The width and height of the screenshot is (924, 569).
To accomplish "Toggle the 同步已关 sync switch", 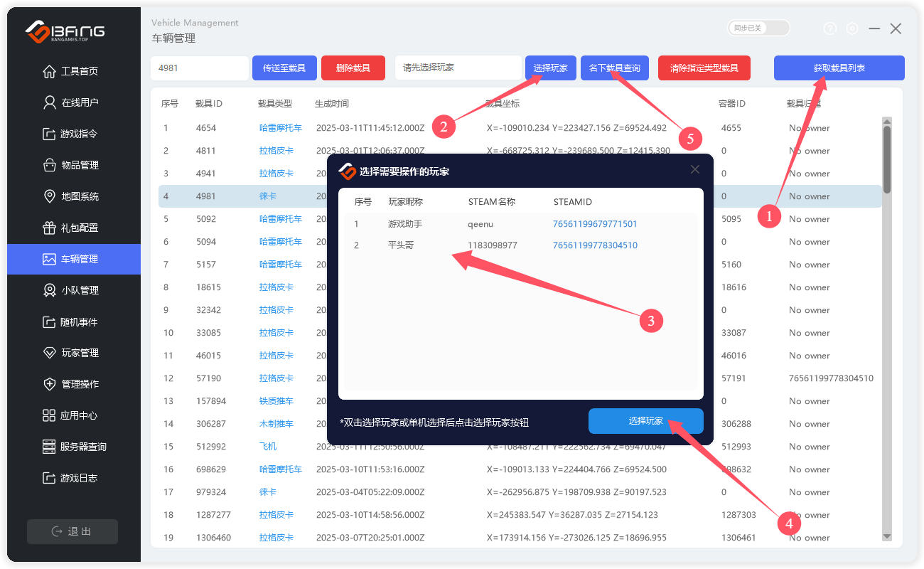I will 758,28.
